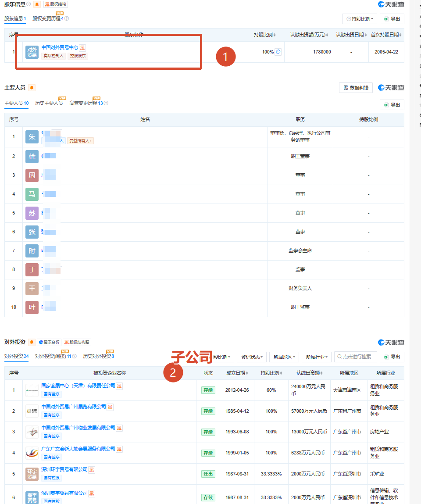Switch to the 股权变更历程 4 tab
The width and height of the screenshot is (421, 504).
(x=48, y=19)
